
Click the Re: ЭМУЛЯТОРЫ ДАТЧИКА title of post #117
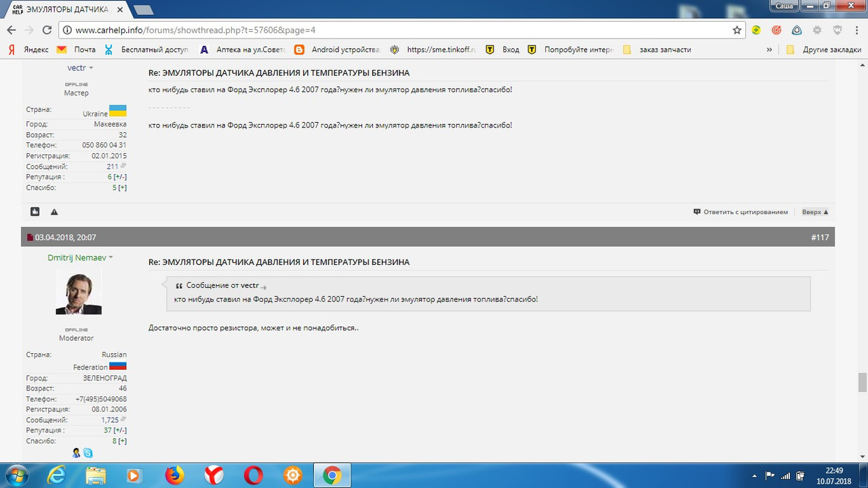(279, 262)
